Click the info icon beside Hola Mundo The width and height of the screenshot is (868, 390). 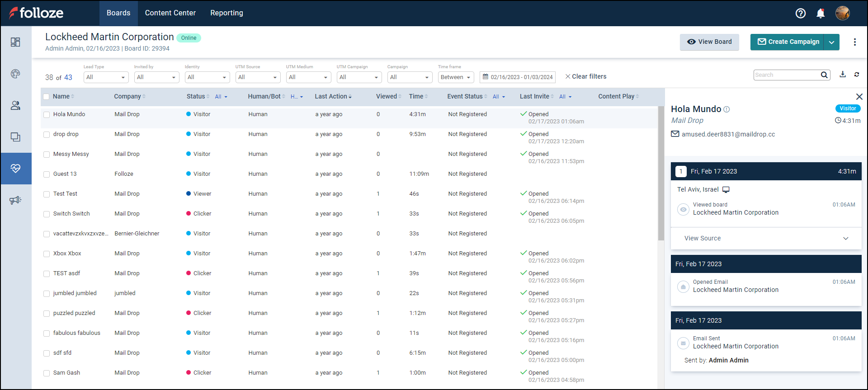coord(726,109)
